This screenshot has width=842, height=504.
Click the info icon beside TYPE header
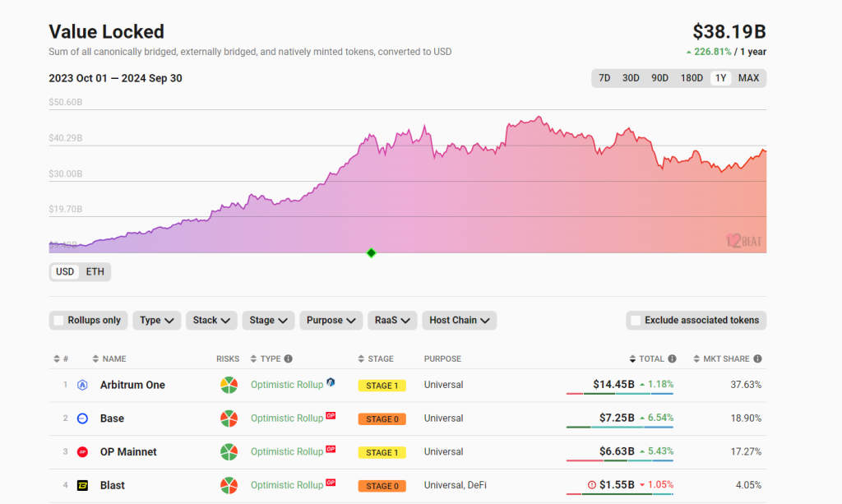click(289, 359)
